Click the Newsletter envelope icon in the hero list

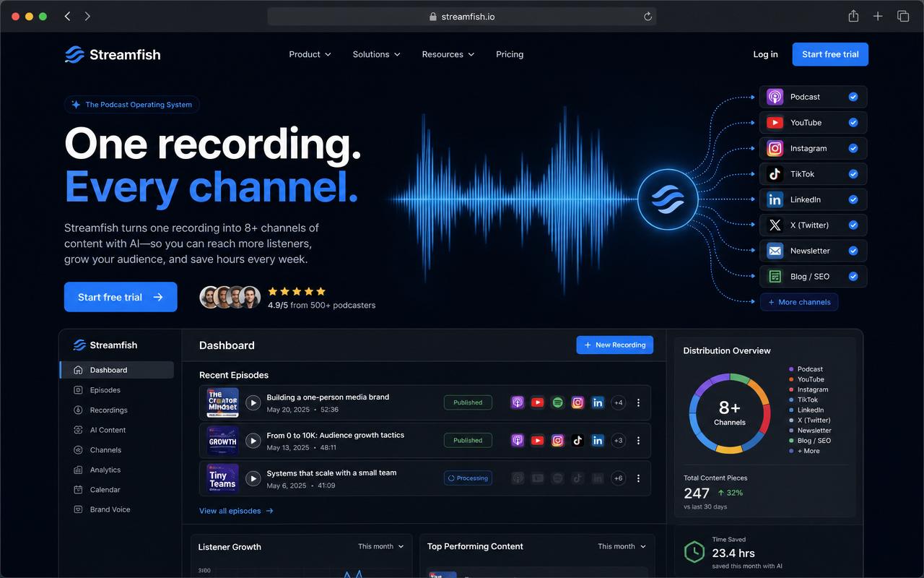775,251
